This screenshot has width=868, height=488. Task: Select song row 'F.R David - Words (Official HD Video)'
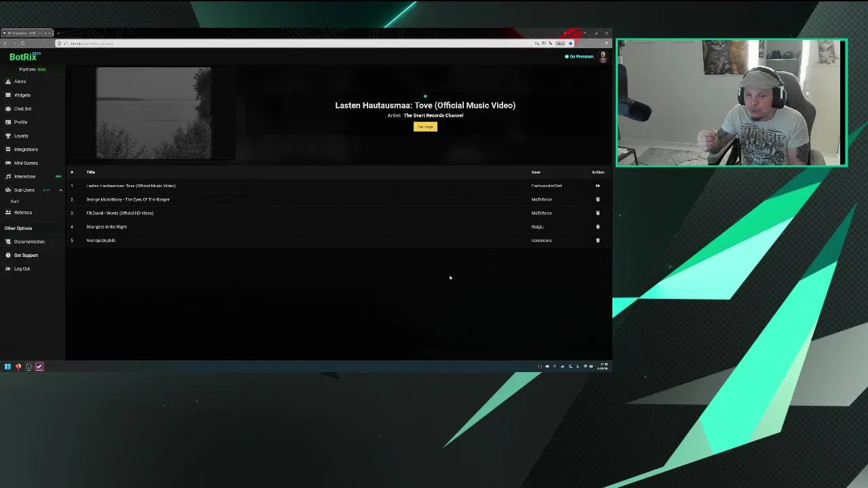(x=338, y=213)
